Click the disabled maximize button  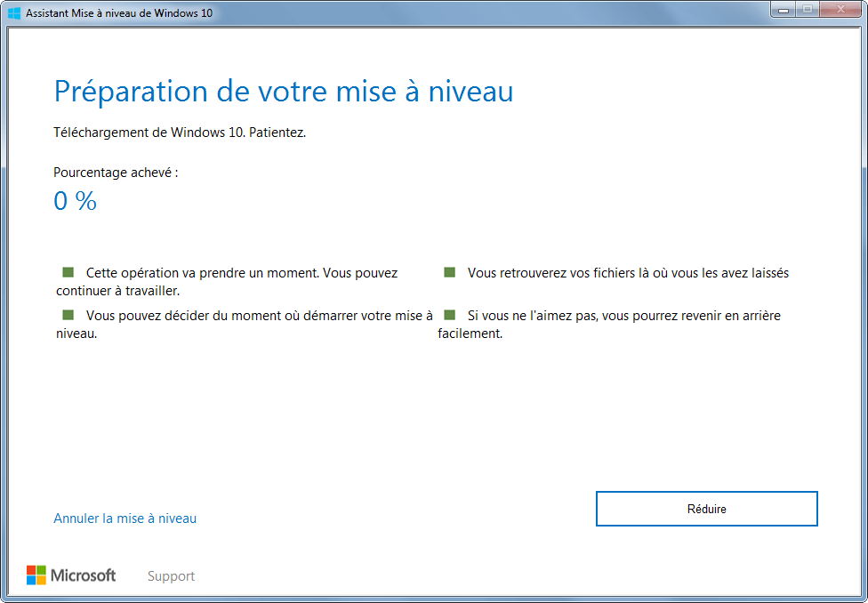click(x=808, y=10)
